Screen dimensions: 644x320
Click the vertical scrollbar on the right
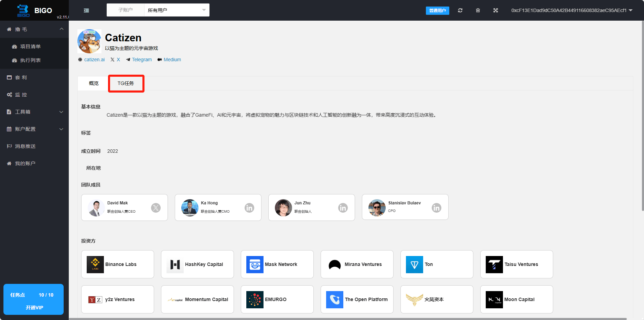point(642,116)
